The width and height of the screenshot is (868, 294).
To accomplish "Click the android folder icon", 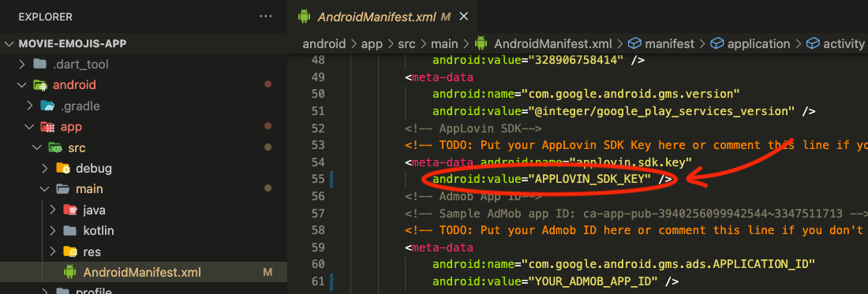I will coord(40,85).
